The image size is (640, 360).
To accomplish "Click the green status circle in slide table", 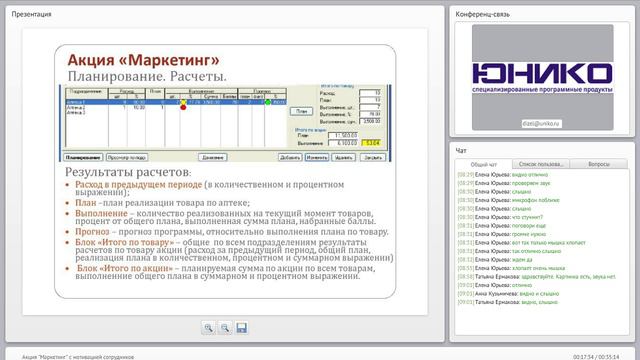I will point(268,102).
